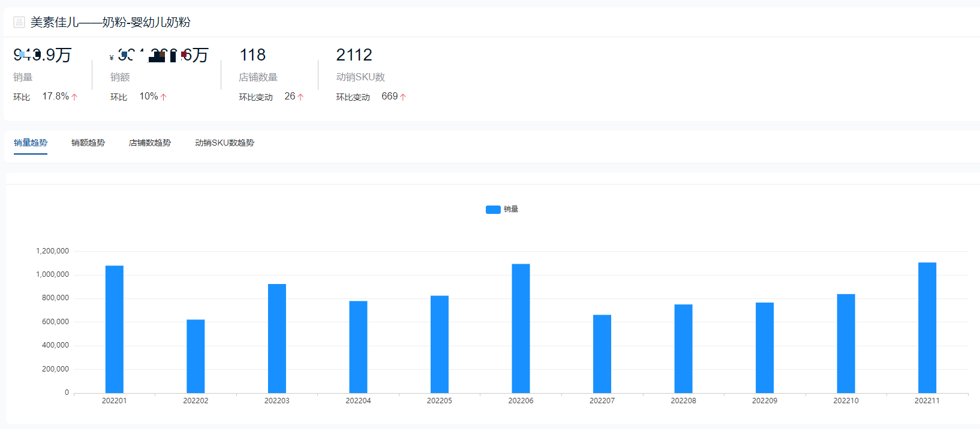The width and height of the screenshot is (980, 429).
Task: Click the 202207 chart bar
Action: [602, 354]
